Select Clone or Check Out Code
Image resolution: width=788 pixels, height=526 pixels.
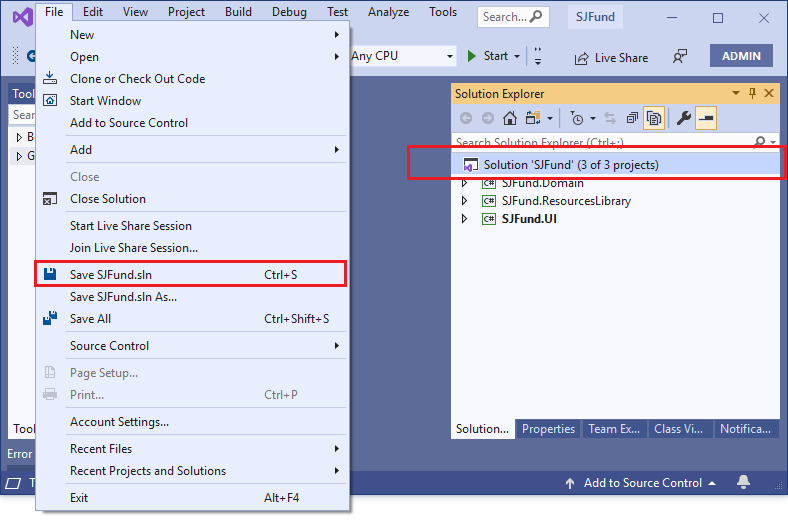point(192,79)
